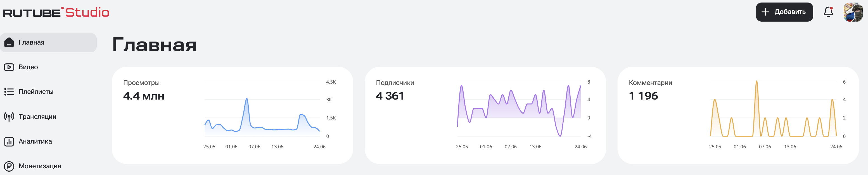Open the Комментарии statistics card
Image resolution: width=868 pixels, height=175 pixels.
(x=737, y=115)
